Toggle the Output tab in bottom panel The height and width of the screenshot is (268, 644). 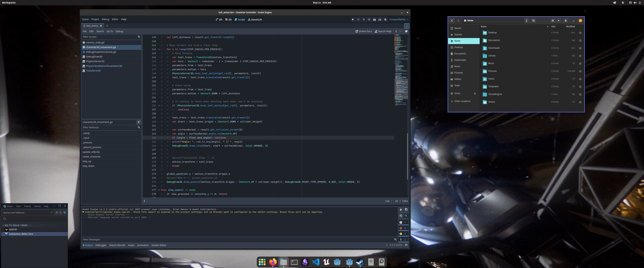[89, 245]
